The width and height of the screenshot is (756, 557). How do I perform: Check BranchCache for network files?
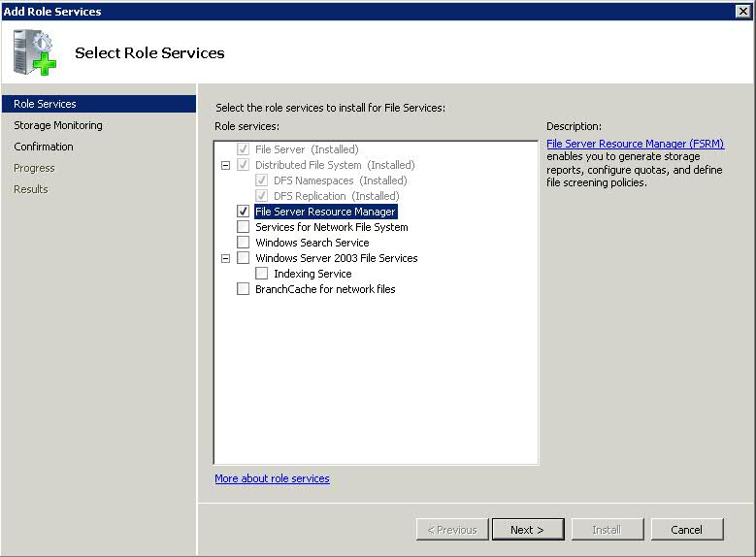[x=243, y=289]
